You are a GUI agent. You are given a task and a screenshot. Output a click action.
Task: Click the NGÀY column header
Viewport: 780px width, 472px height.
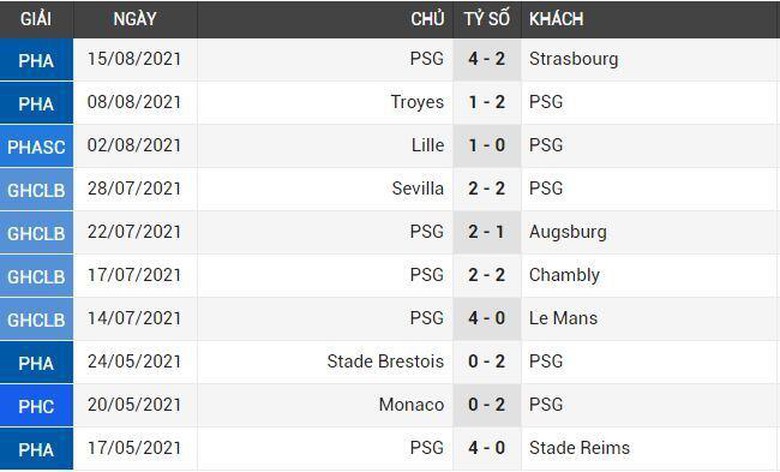click(135, 19)
